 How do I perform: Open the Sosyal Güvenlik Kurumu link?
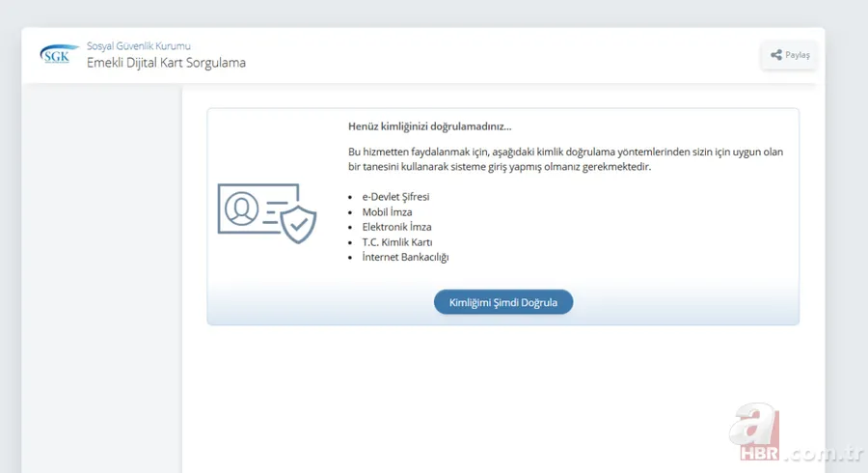[x=139, y=46]
